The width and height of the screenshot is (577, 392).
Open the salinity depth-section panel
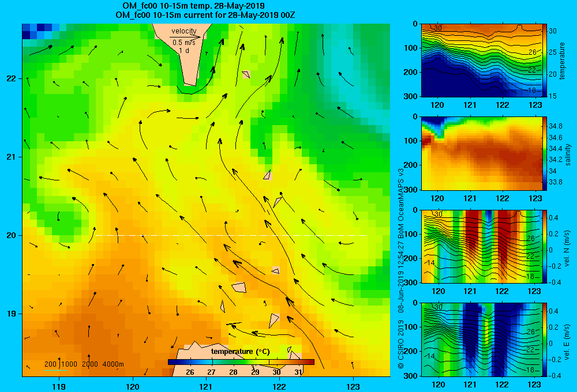(x=481, y=153)
